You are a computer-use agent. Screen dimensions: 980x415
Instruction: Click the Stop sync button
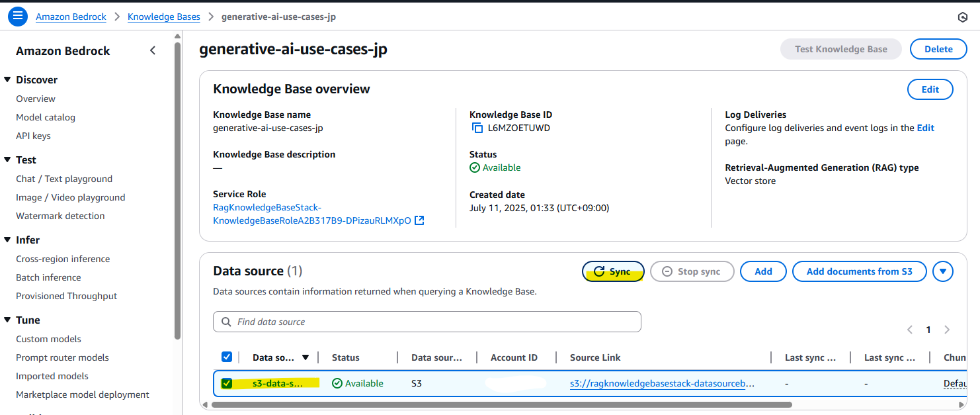click(693, 271)
